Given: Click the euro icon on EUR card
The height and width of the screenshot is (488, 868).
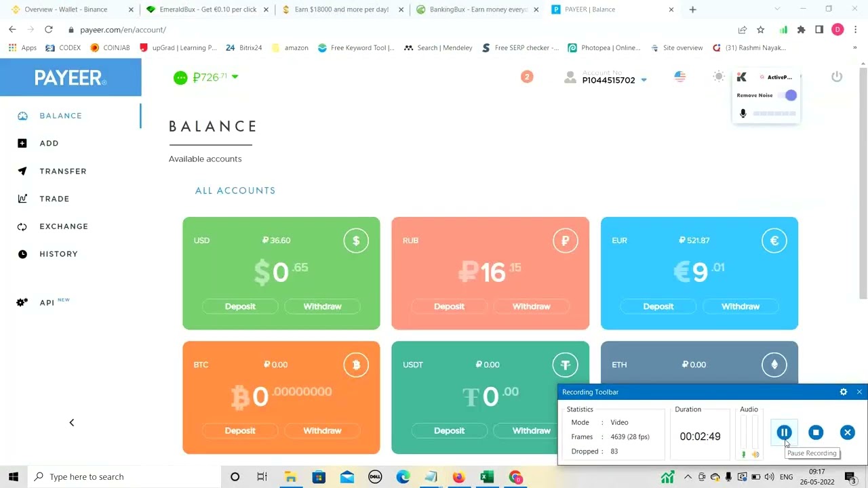Looking at the screenshot, I should (774, 241).
